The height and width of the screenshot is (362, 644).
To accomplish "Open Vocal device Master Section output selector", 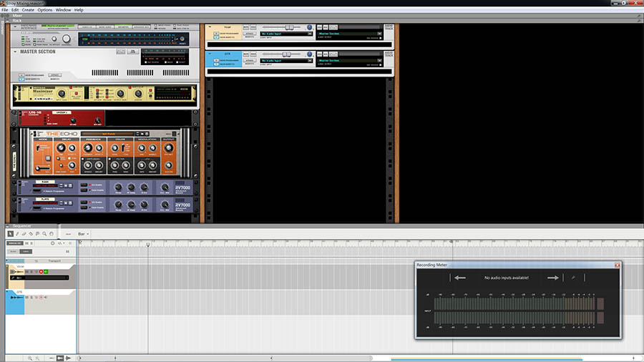I will (x=349, y=34).
